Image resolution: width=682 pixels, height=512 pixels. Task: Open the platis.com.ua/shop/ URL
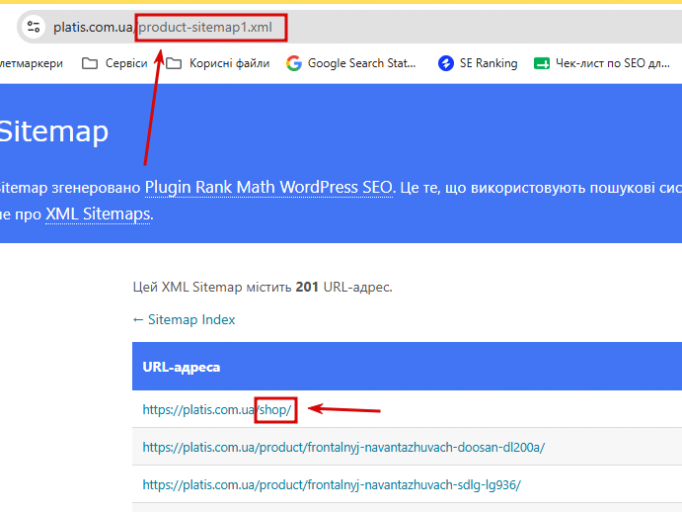click(x=217, y=409)
